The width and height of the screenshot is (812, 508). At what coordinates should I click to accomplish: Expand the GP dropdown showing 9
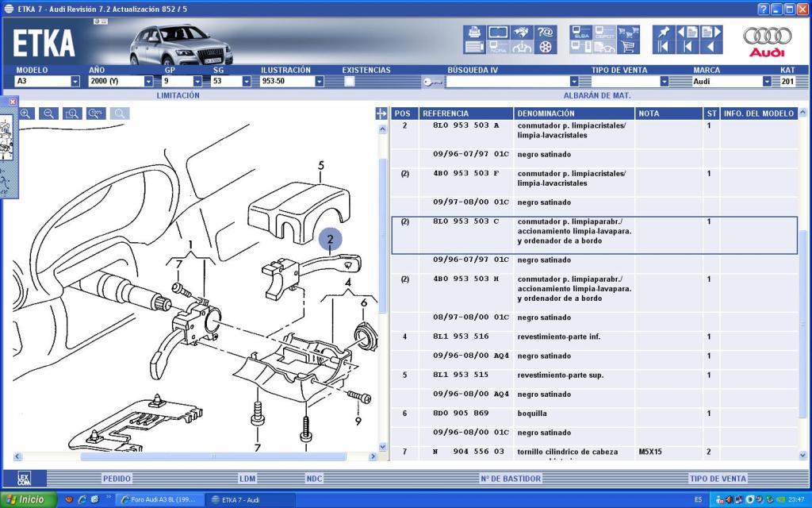(197, 82)
